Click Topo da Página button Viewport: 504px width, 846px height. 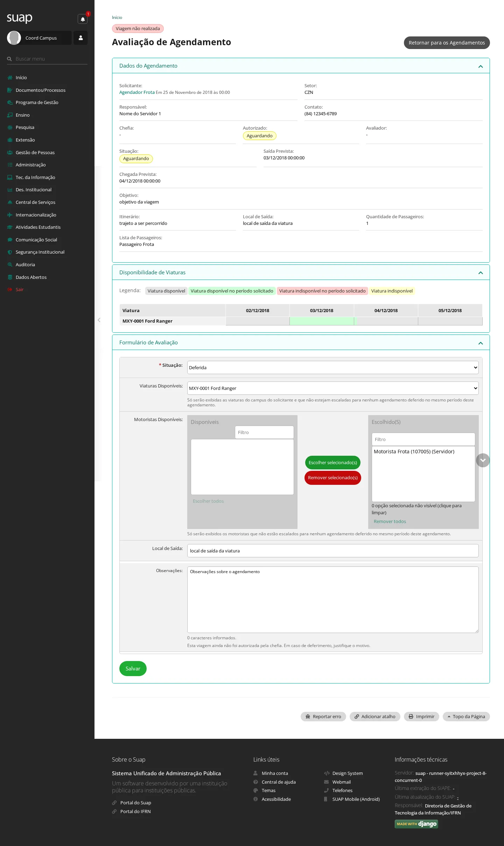466,716
